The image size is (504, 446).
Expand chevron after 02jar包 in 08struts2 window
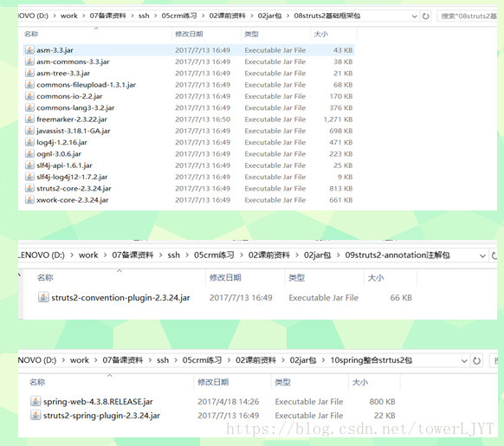288,16
